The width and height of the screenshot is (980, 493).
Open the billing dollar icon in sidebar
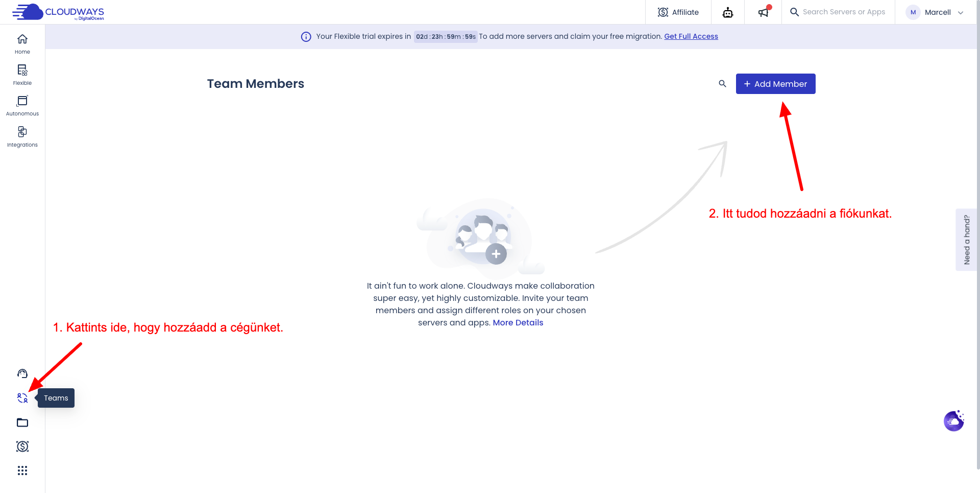pyautogui.click(x=22, y=447)
